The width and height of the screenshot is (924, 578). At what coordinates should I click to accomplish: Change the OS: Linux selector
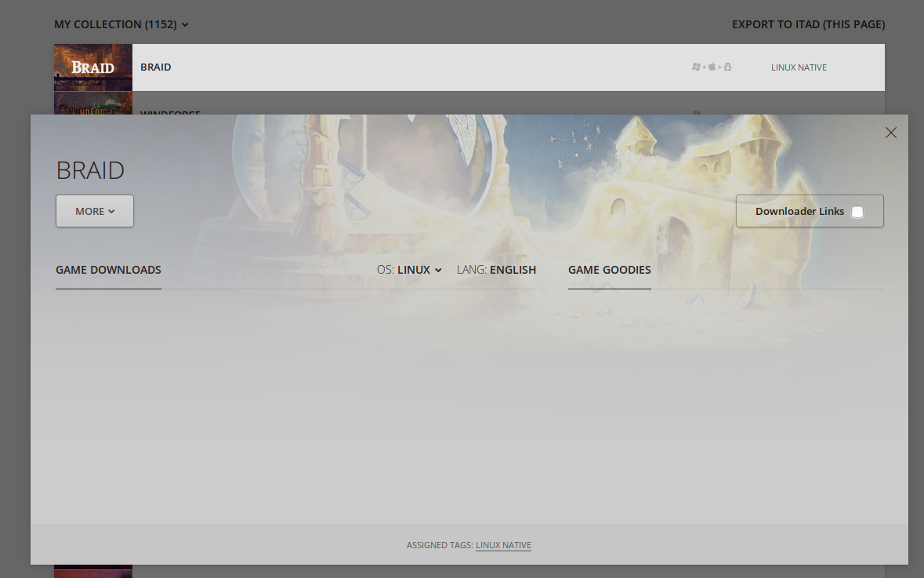coord(410,270)
